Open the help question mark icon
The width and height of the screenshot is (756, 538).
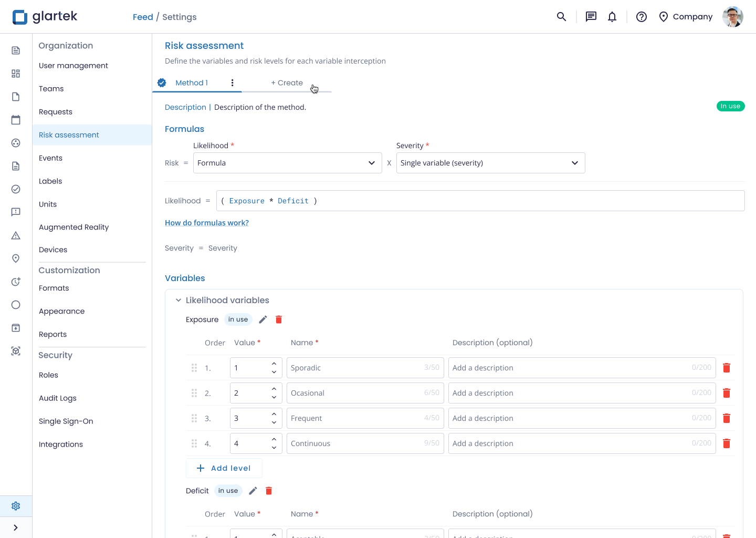pos(641,17)
